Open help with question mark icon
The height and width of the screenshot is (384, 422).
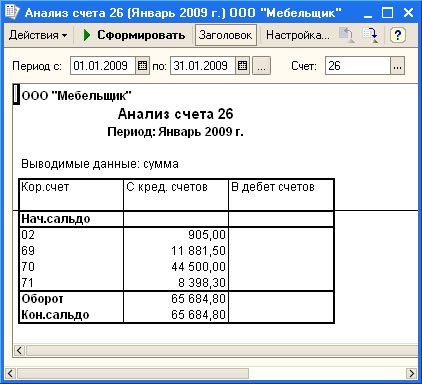[397, 35]
